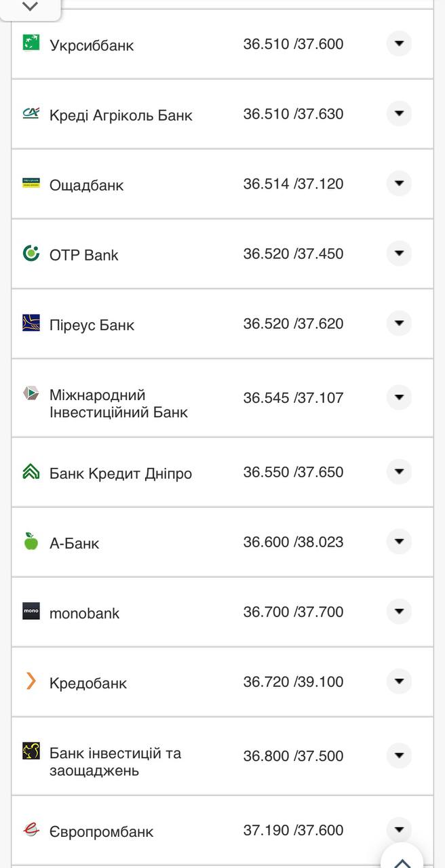The height and width of the screenshot is (868, 445).
Task: Click the orange Кредобанк chevron logo
Action: coord(31,682)
